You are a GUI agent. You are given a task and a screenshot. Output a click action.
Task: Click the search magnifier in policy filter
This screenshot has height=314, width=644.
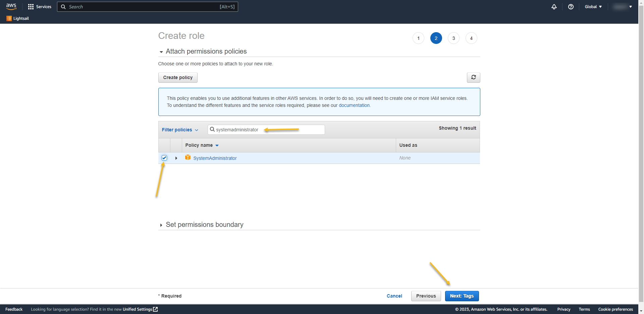point(212,129)
